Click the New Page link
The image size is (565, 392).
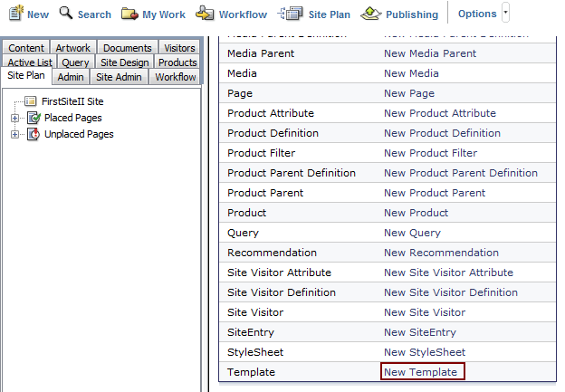coord(409,93)
